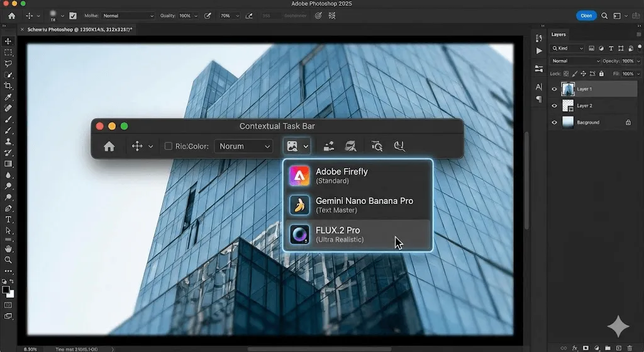Click the blue button in top right
The height and width of the screenshot is (352, 644).
(586, 16)
